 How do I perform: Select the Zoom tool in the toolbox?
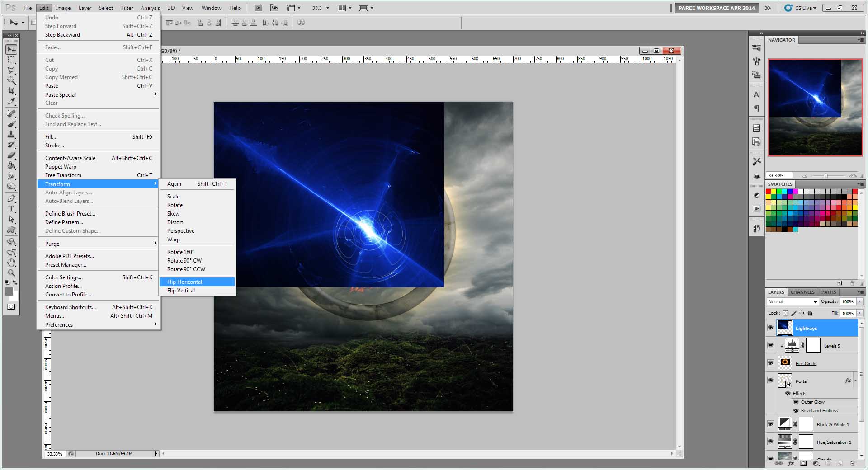pos(11,273)
